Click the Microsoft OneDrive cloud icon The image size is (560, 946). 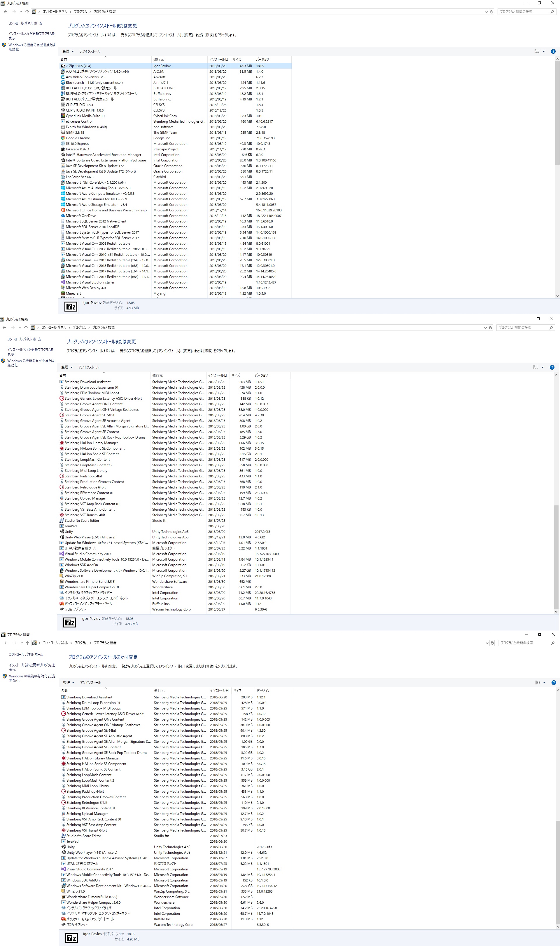(63, 216)
